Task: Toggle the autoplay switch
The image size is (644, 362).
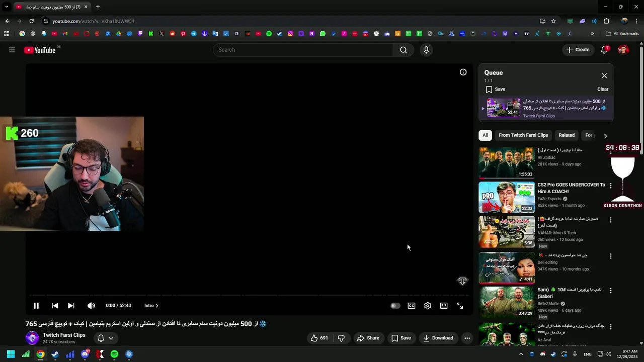Action: 395,306
